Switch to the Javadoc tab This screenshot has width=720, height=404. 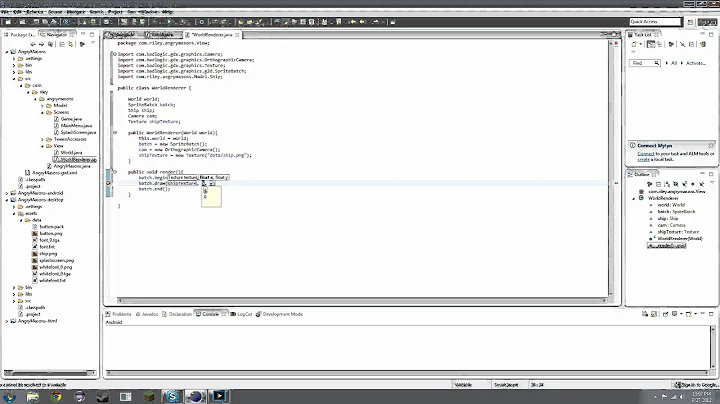click(x=147, y=314)
